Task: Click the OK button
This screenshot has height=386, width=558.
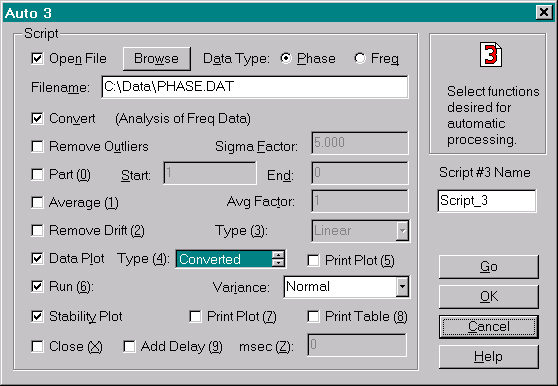Action: click(489, 297)
